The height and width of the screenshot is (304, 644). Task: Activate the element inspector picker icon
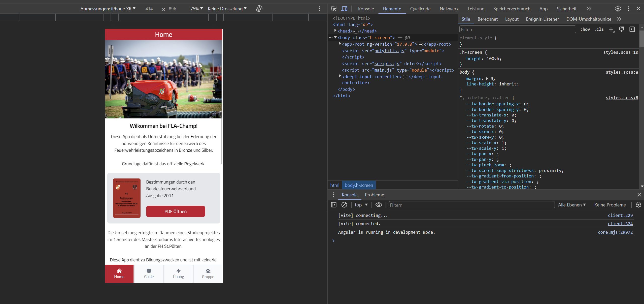pos(334,9)
